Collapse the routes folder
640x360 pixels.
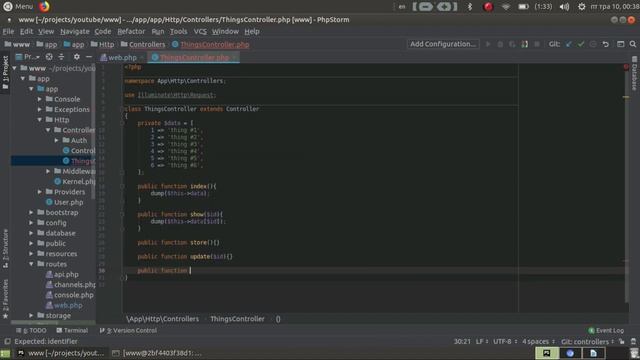pyautogui.click(x=31, y=264)
